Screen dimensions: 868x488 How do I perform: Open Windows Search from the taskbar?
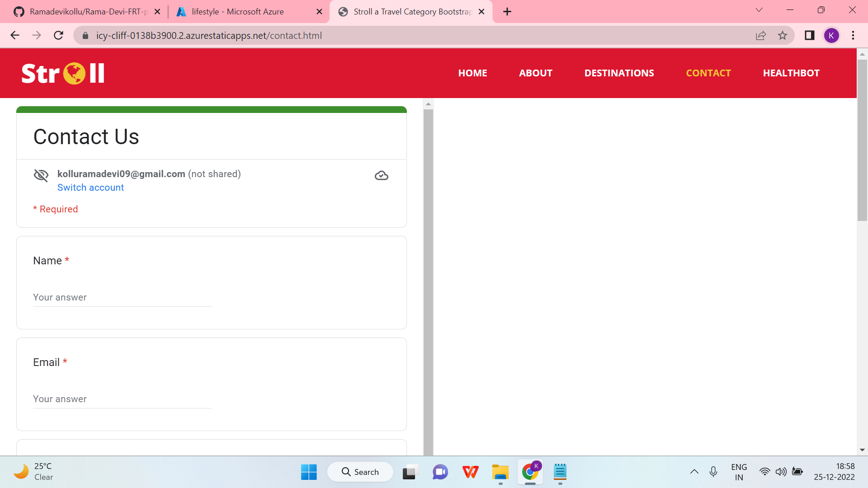[360, 471]
